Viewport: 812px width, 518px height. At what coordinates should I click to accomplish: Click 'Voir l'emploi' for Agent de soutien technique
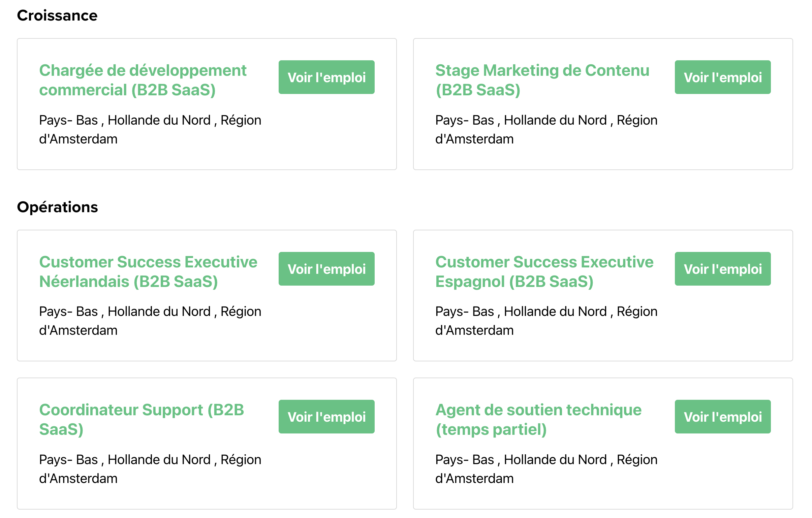click(722, 417)
